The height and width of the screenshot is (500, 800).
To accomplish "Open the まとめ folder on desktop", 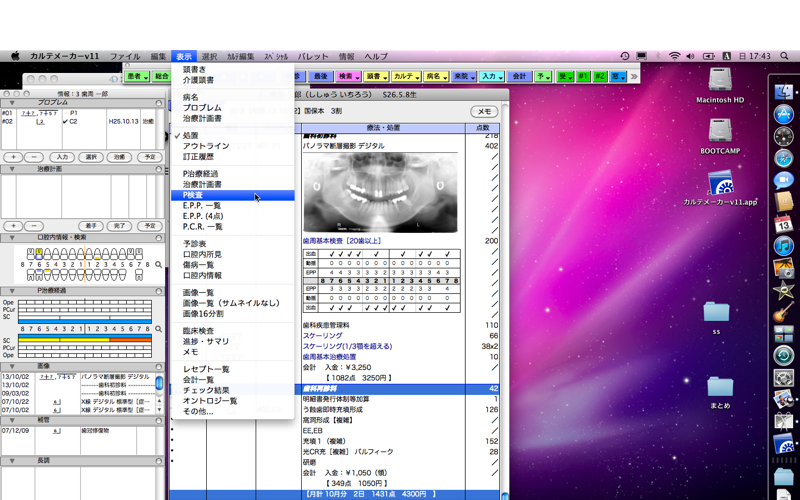I will (x=720, y=388).
